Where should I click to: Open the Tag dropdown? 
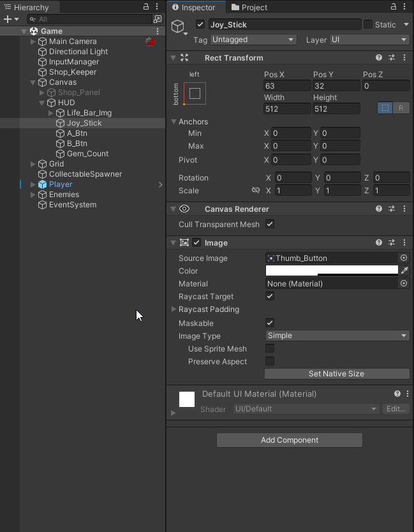pyautogui.click(x=253, y=40)
